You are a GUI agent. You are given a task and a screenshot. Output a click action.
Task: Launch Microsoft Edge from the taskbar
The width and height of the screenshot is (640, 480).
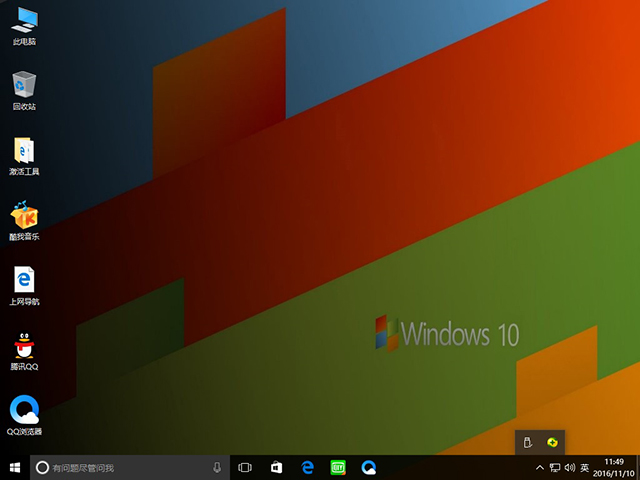308,467
